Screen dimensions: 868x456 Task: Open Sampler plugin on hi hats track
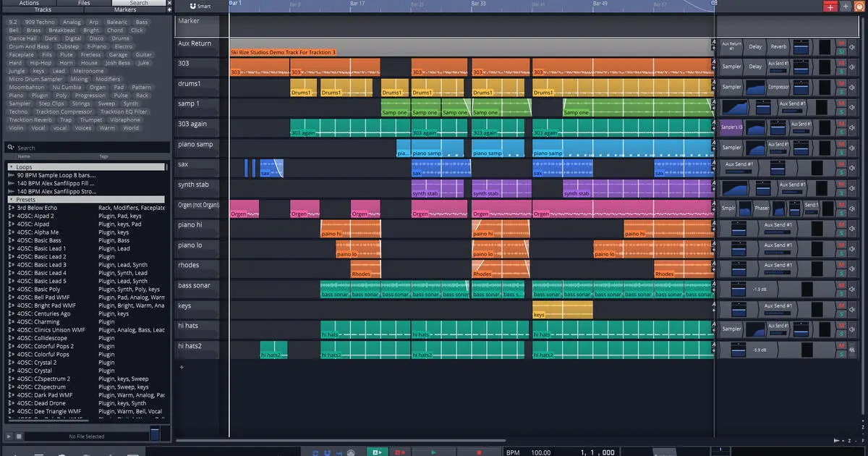point(732,329)
